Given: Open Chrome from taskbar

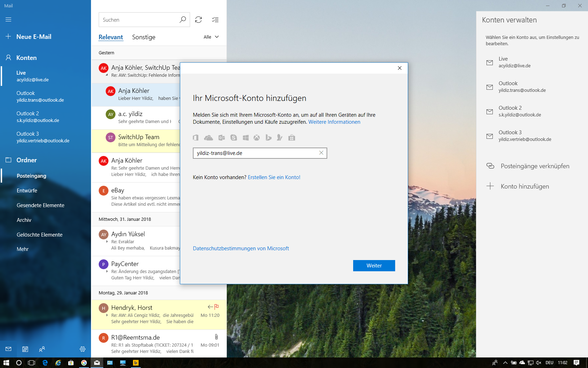Looking at the screenshot, I should [84, 363].
